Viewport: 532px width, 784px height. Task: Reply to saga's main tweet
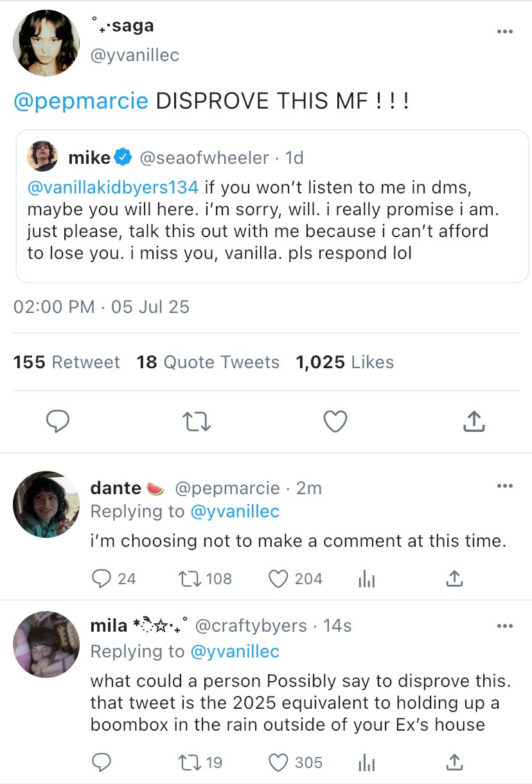58,422
